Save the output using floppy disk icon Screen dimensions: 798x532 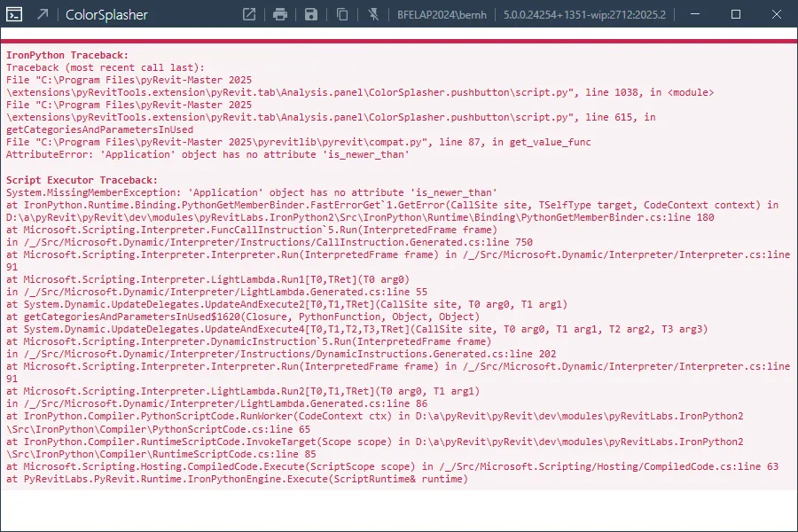[x=311, y=14]
